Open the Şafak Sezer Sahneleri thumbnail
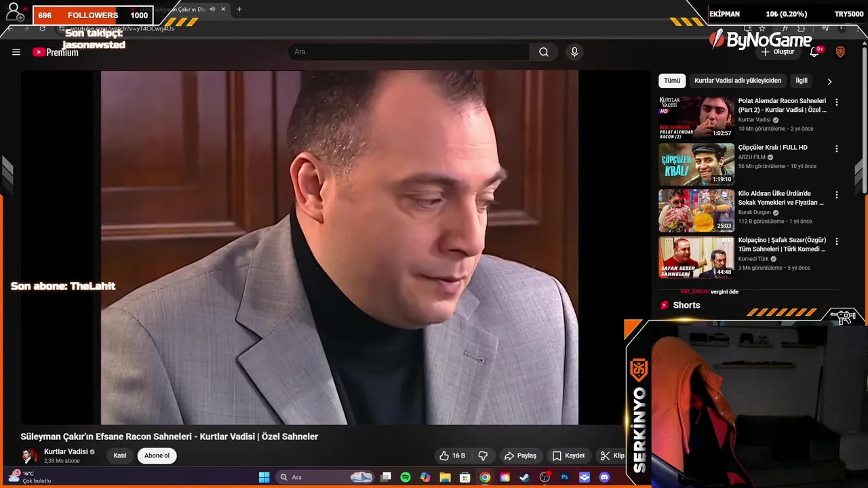868x488 pixels. (x=696, y=257)
